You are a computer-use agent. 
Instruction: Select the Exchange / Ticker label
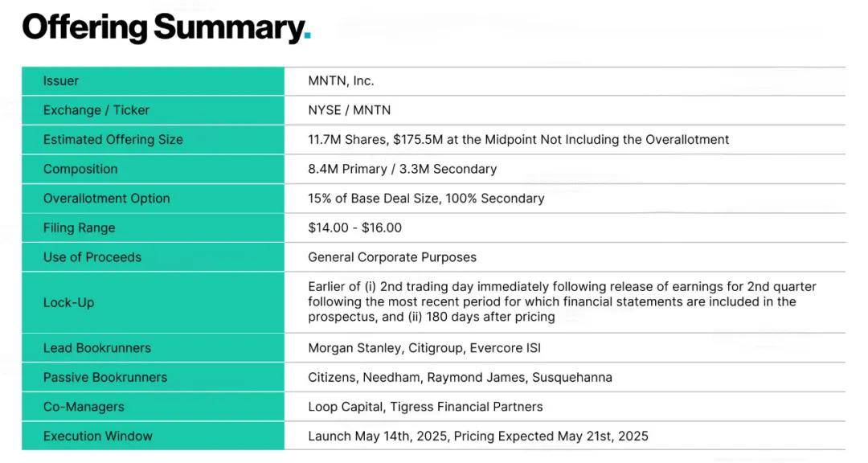[x=96, y=110]
